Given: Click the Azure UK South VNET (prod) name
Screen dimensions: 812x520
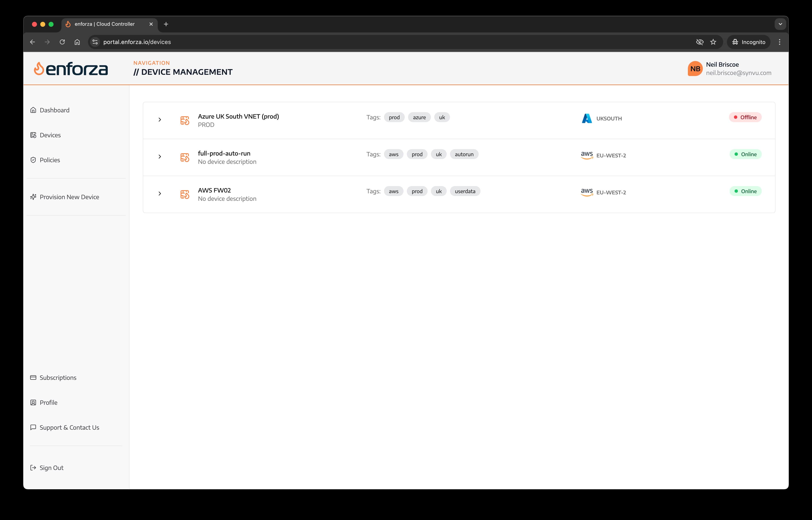Looking at the screenshot, I should pyautogui.click(x=238, y=116).
